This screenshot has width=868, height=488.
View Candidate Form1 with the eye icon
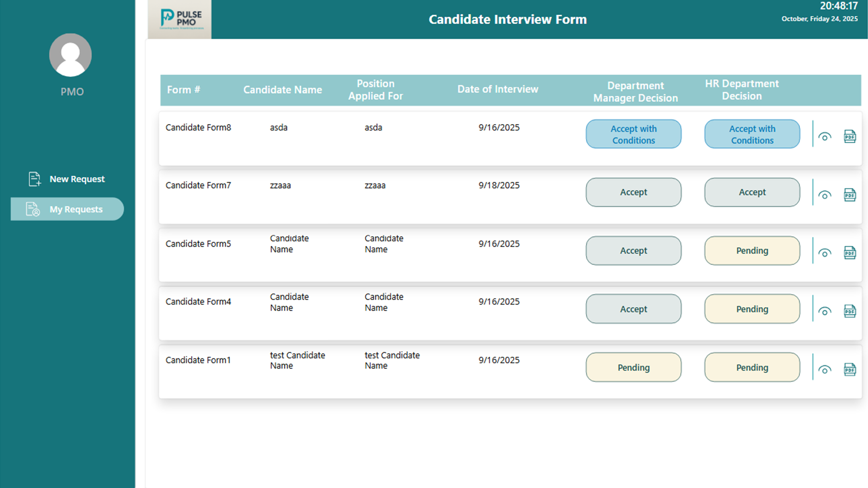(825, 370)
